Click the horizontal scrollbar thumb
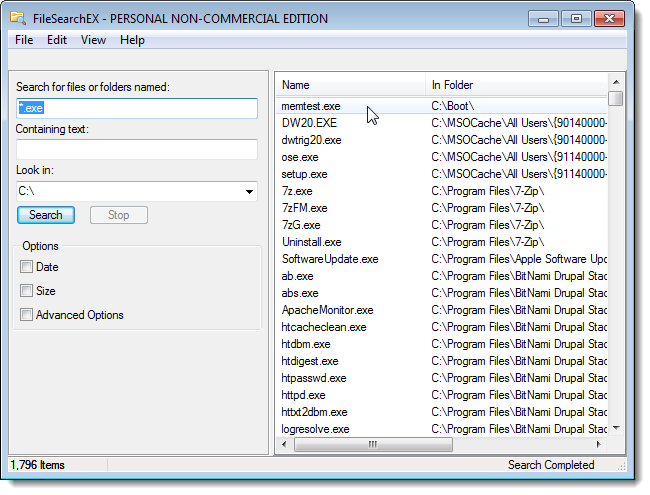The image size is (650, 495). point(373,444)
